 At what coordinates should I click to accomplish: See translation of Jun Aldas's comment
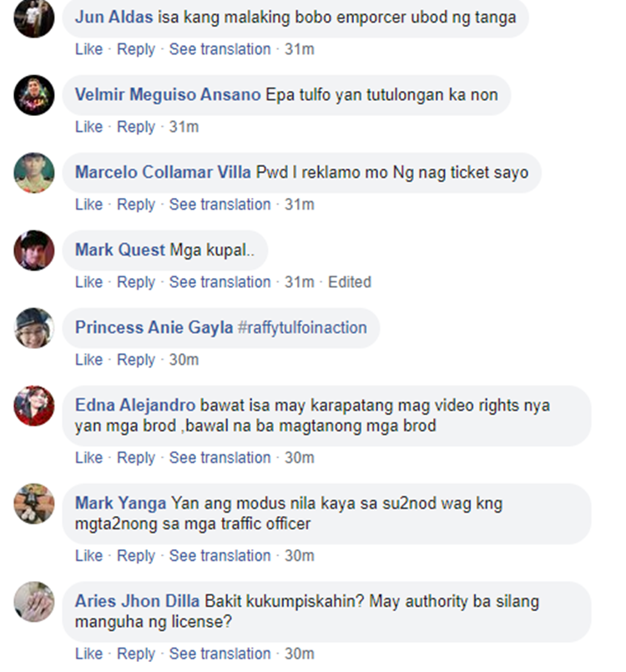pyautogui.click(x=220, y=49)
